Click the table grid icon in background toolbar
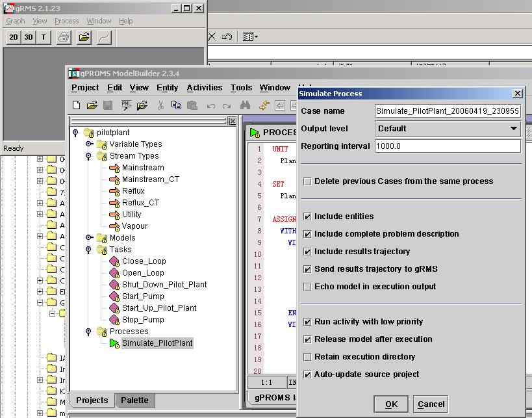This screenshot has width=532, height=418. (x=248, y=36)
